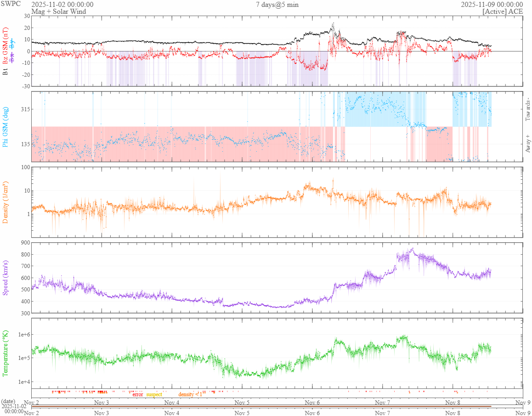Toggle the struck-through By series label
This screenshot has width=532, height=416.
coord(12,45)
